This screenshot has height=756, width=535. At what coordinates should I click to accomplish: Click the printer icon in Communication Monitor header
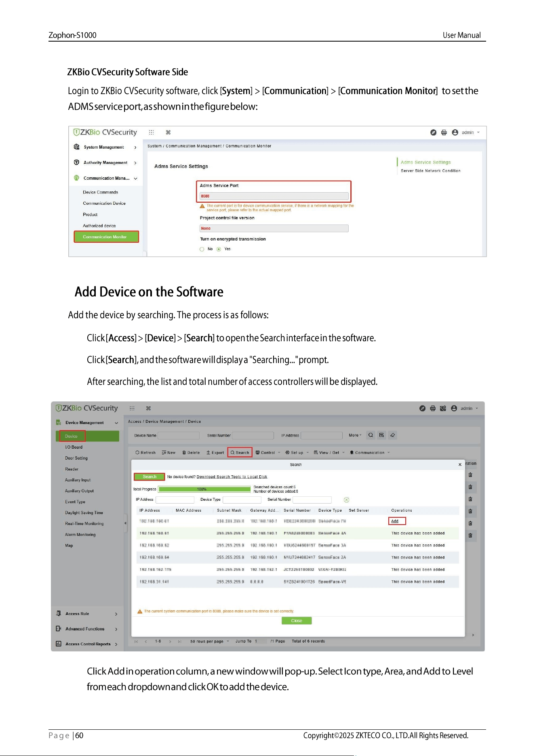pyautogui.click(x=444, y=132)
